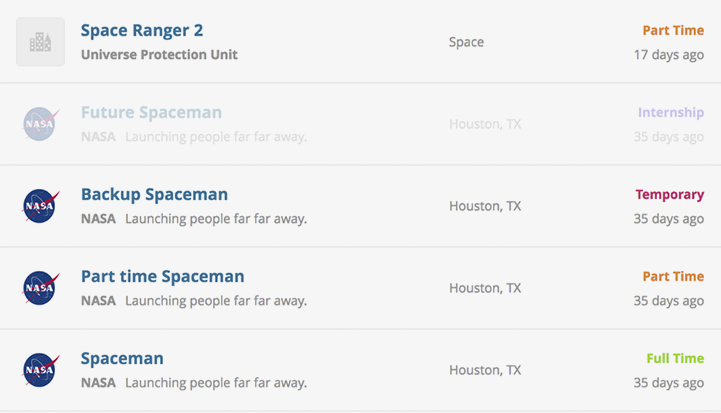
Task: Open the Backup Spaceman job title
Action: [154, 195]
